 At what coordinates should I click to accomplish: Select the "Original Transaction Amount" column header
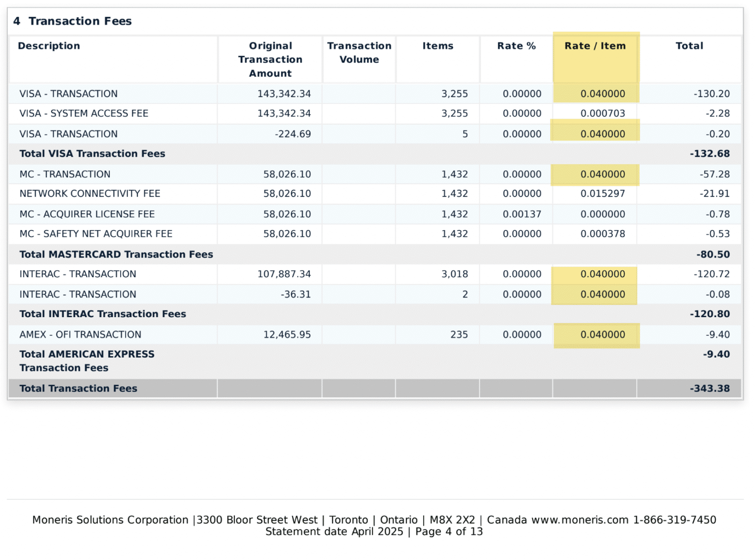pos(270,59)
